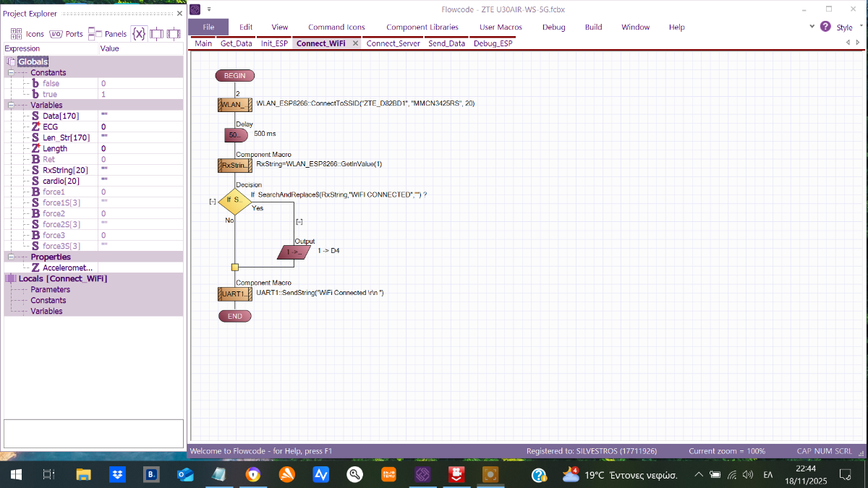Screen dimensions: 868x488
Task: Click the Help question-mark button near Style
Action: 825,27
